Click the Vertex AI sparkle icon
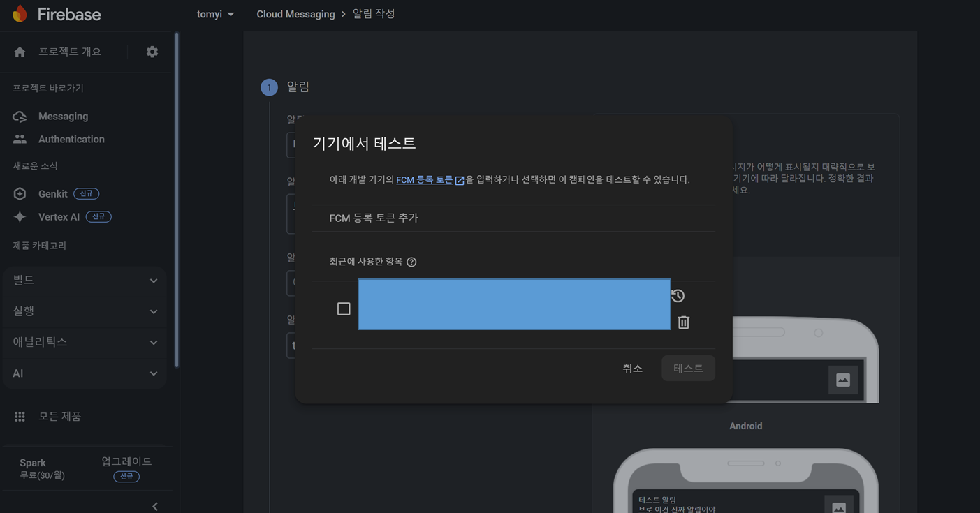The width and height of the screenshot is (980, 513). click(20, 217)
